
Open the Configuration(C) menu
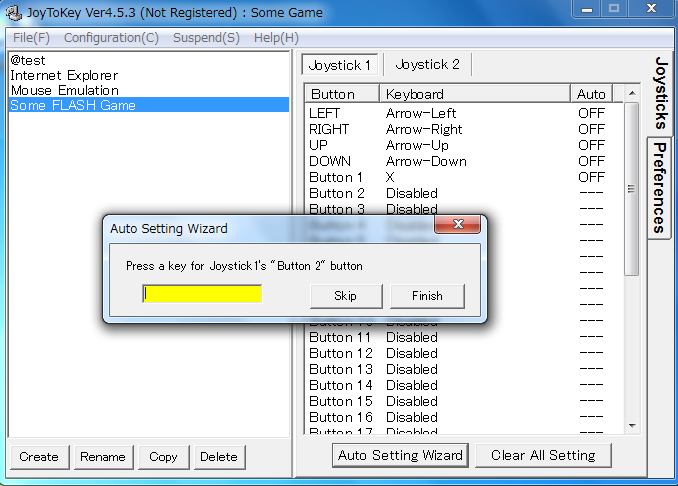111,38
